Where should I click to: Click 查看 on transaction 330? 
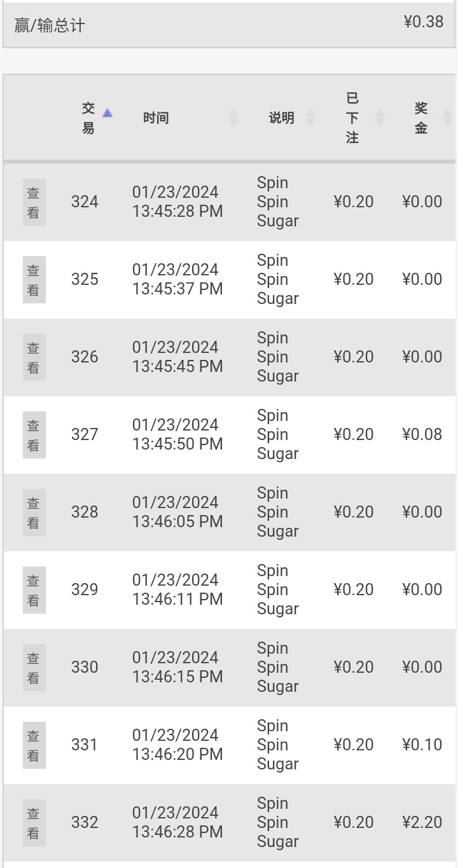pyautogui.click(x=34, y=668)
